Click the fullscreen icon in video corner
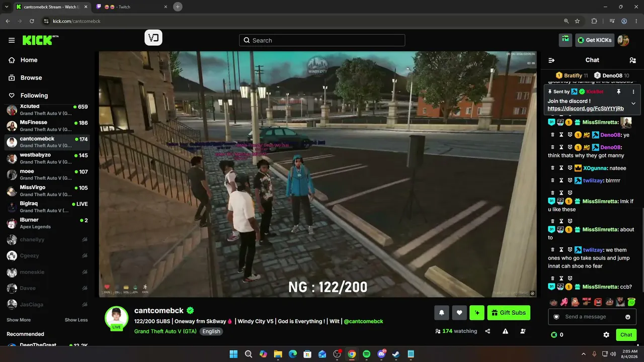 532,293
